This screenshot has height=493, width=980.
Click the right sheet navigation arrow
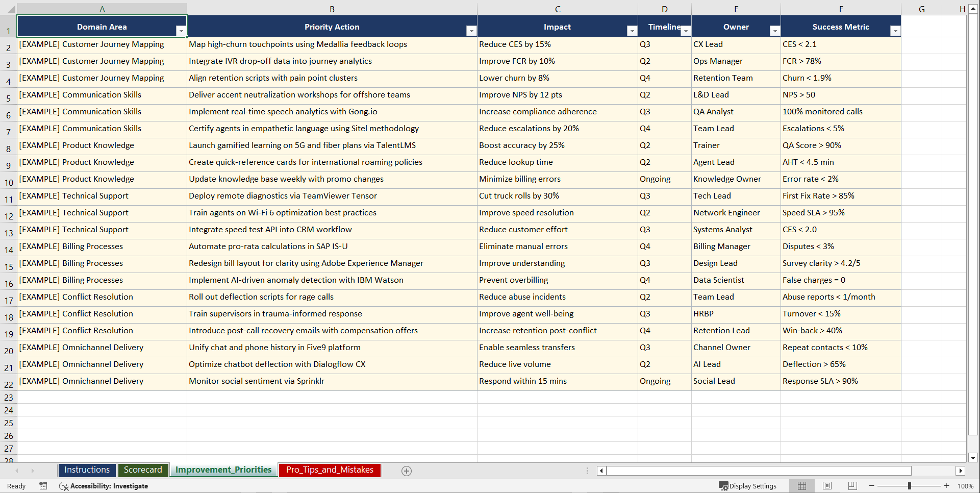coord(33,471)
